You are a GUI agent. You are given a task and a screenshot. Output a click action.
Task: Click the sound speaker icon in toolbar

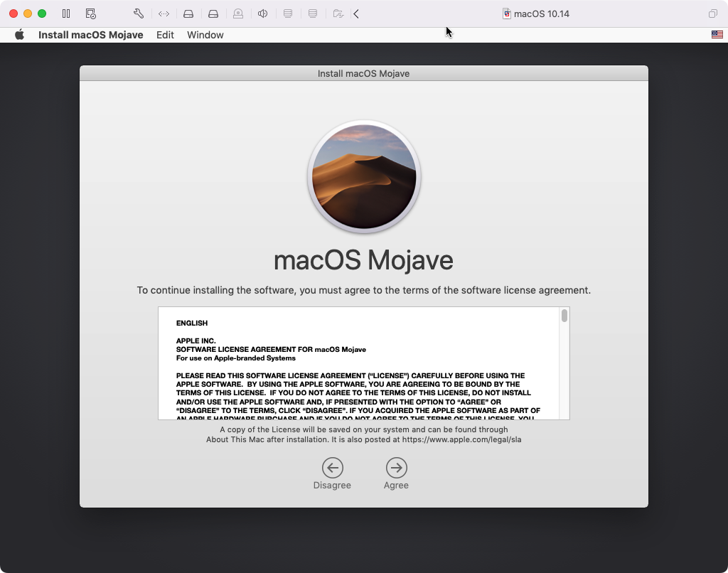(263, 14)
